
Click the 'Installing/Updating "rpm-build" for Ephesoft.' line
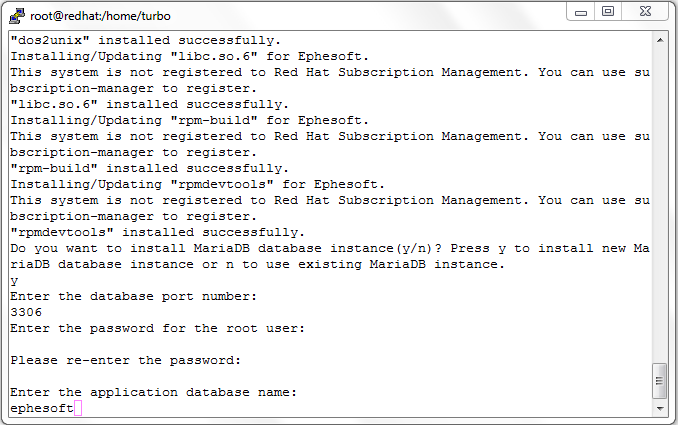pyautogui.click(x=190, y=120)
